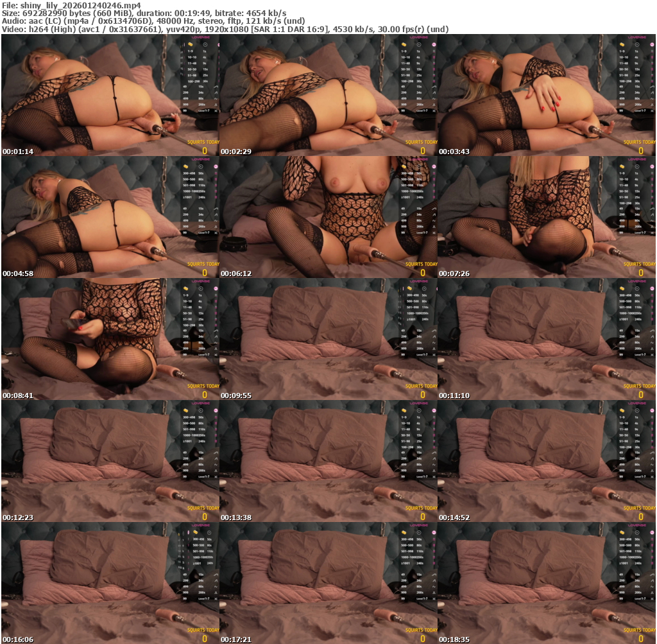This screenshot has width=657, height=644.
Task: Select the thumbnail at 00:06:12
Action: 328,217
